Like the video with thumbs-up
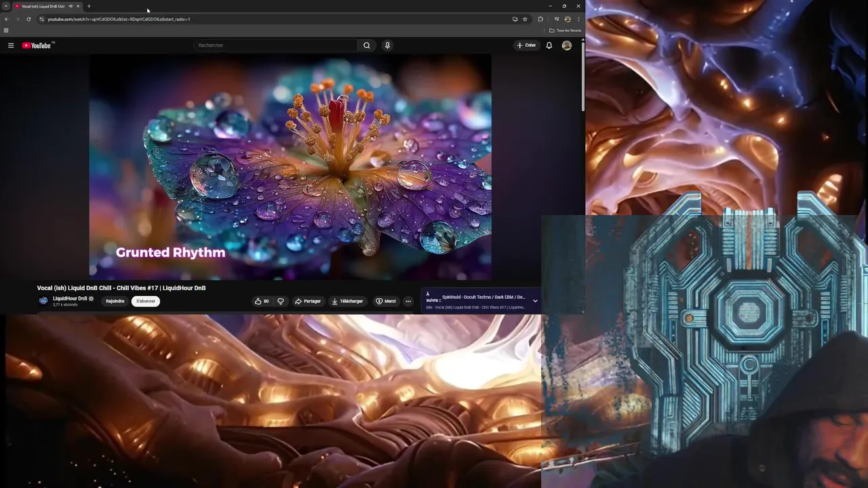Screen dimensions: 868x488 pos(262,301)
